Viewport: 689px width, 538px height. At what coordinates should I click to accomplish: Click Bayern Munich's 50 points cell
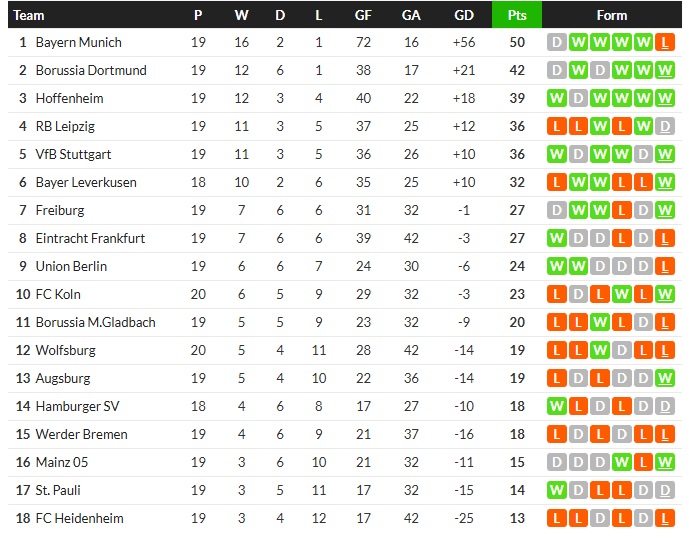(x=517, y=42)
